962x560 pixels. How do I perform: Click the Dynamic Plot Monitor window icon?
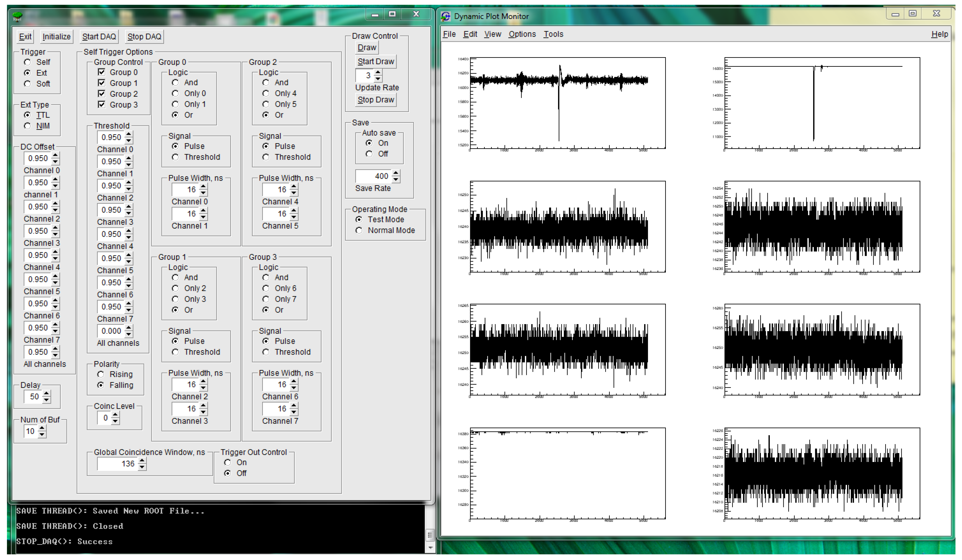(x=446, y=17)
